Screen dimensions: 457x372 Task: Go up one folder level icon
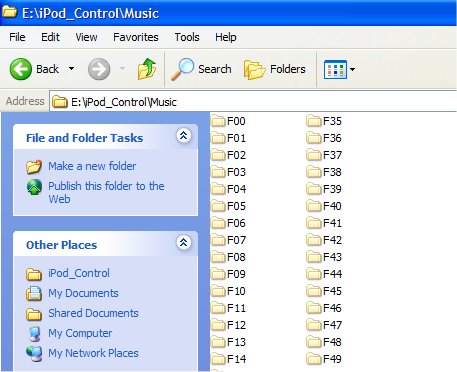[147, 69]
